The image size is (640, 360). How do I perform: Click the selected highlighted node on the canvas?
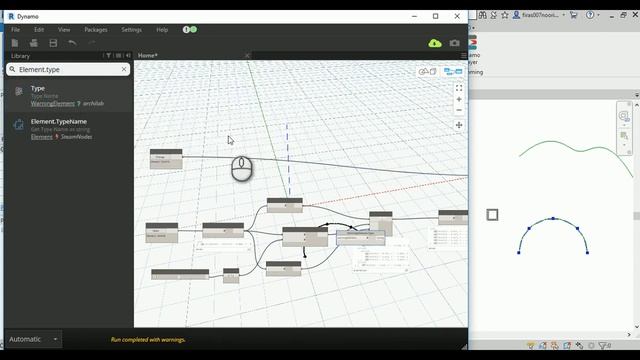[x=360, y=238]
